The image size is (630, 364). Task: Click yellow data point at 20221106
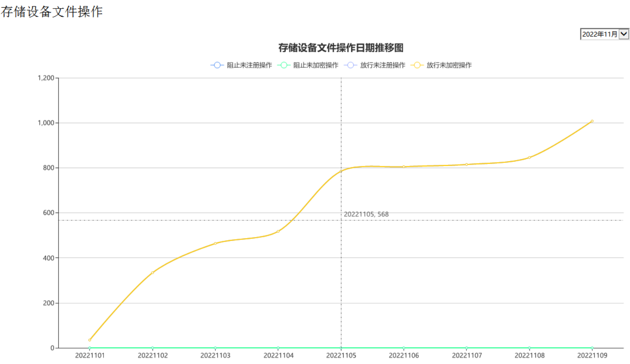[404, 167]
